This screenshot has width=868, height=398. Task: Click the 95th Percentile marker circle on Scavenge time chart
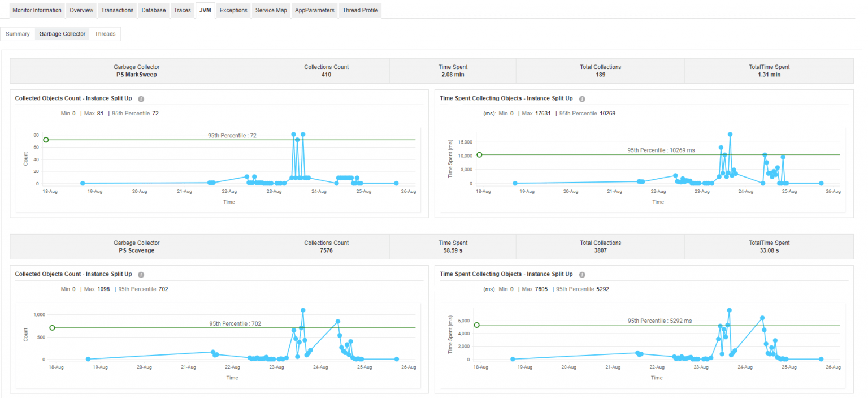pos(477,325)
